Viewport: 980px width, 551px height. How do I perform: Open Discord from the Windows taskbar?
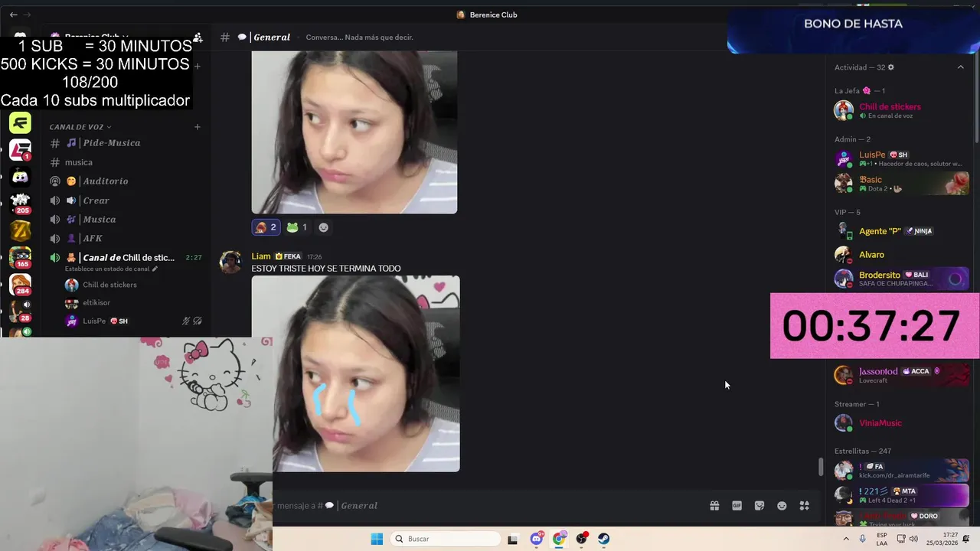click(x=537, y=539)
